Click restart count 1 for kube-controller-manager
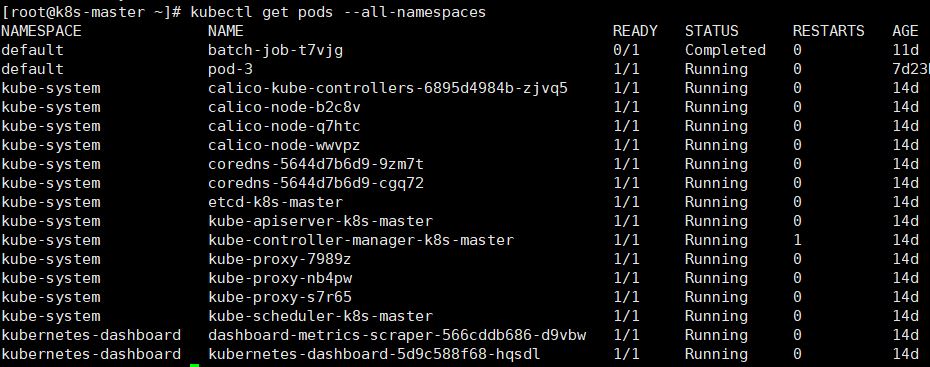 [798, 240]
